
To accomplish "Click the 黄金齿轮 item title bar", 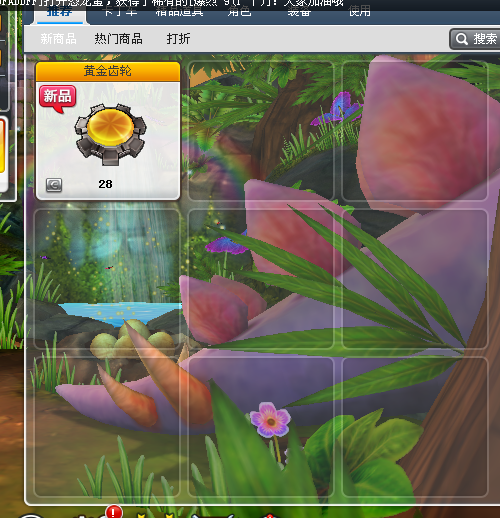I will (108, 71).
